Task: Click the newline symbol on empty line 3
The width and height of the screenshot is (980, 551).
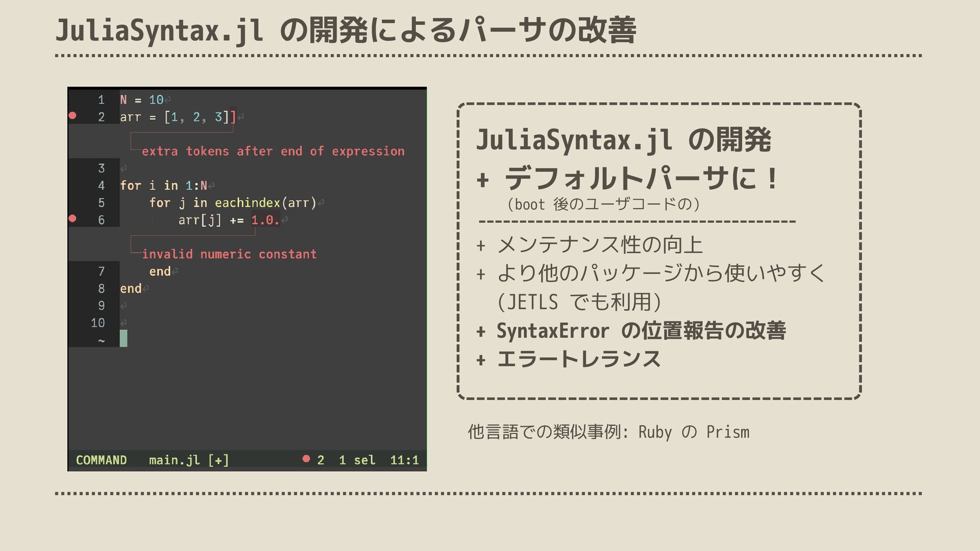Action: click(123, 168)
